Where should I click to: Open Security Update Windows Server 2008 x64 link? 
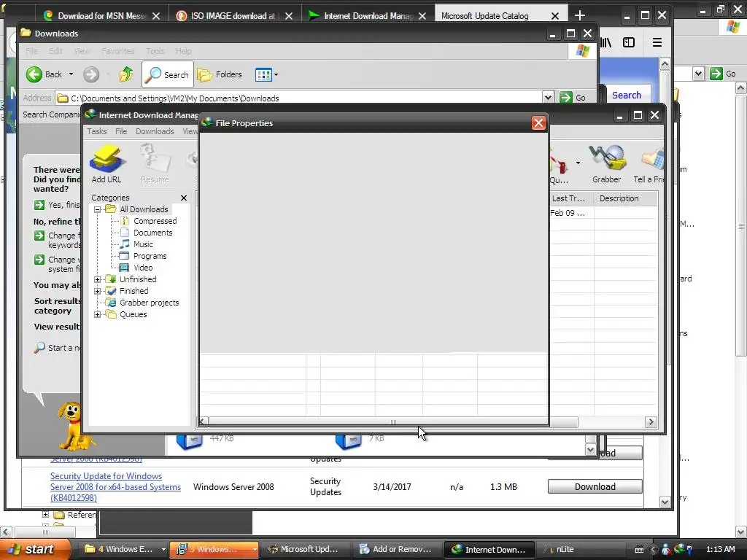point(115,486)
